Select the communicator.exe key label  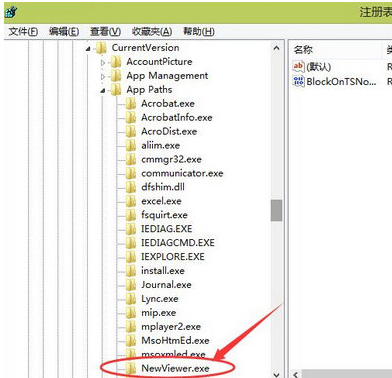click(x=182, y=174)
